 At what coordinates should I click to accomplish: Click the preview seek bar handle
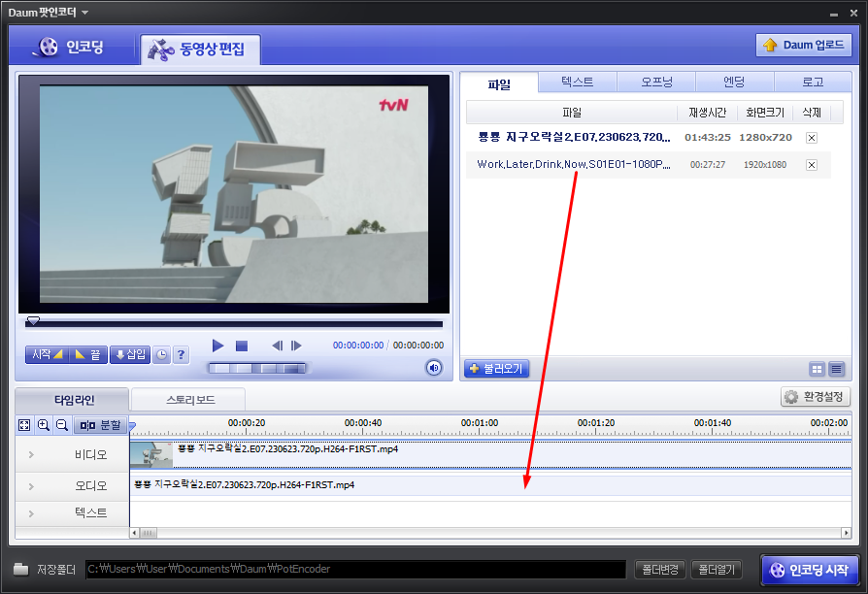click(x=33, y=321)
